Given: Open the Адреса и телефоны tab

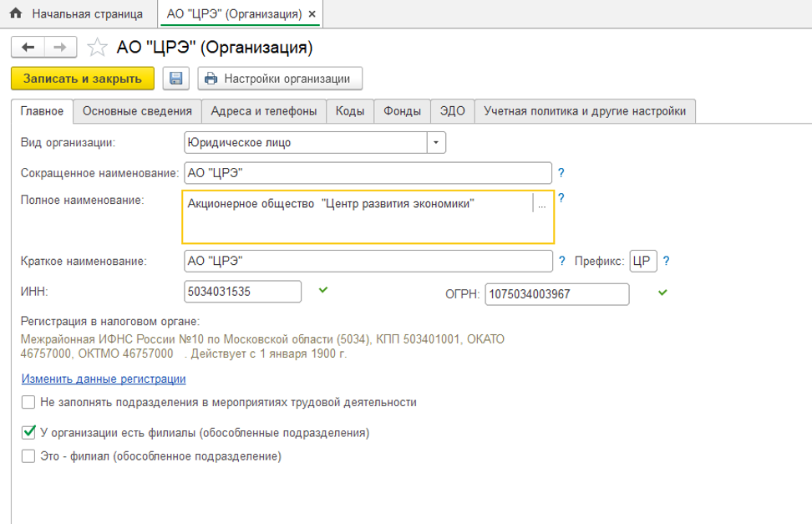Looking at the screenshot, I should tap(264, 111).
